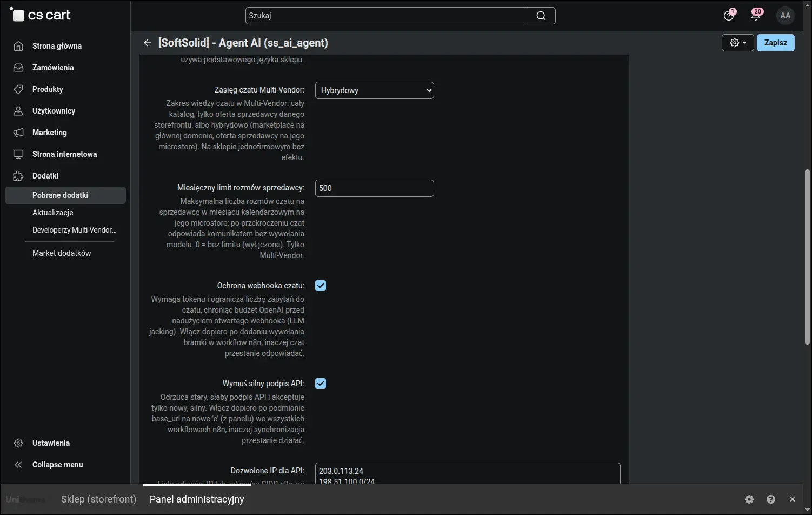The image size is (812, 515).
Task: Open the gear dropdown next to Zapisz
Action: pyautogui.click(x=738, y=43)
